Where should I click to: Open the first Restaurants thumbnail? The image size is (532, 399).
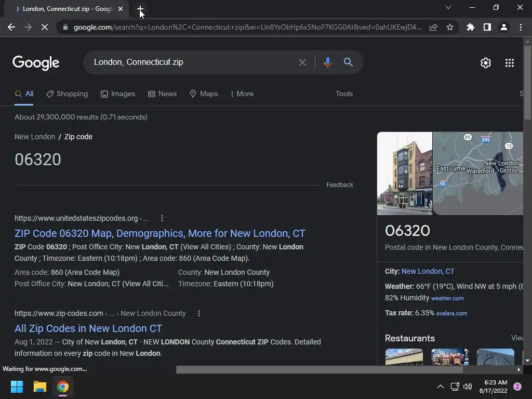(404, 357)
